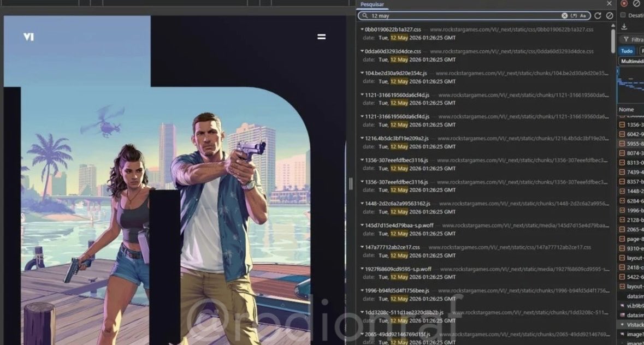This screenshot has height=345, width=644.
Task: Select the vi.b9b9 image request
Action: pos(631,306)
